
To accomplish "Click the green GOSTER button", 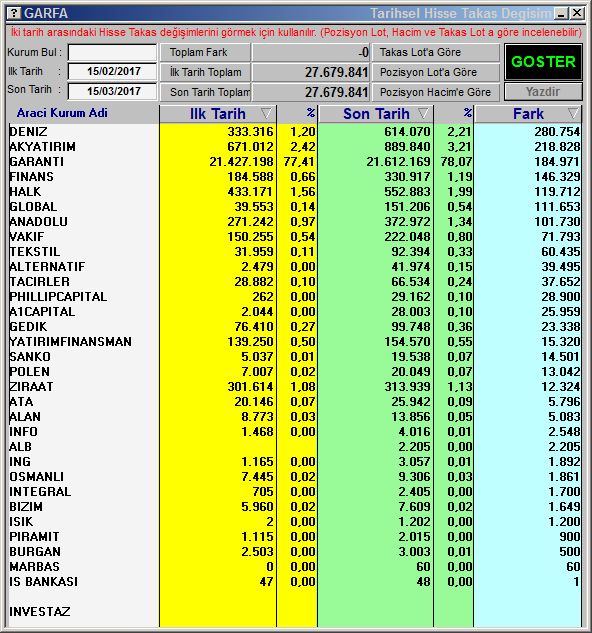I will [x=543, y=62].
